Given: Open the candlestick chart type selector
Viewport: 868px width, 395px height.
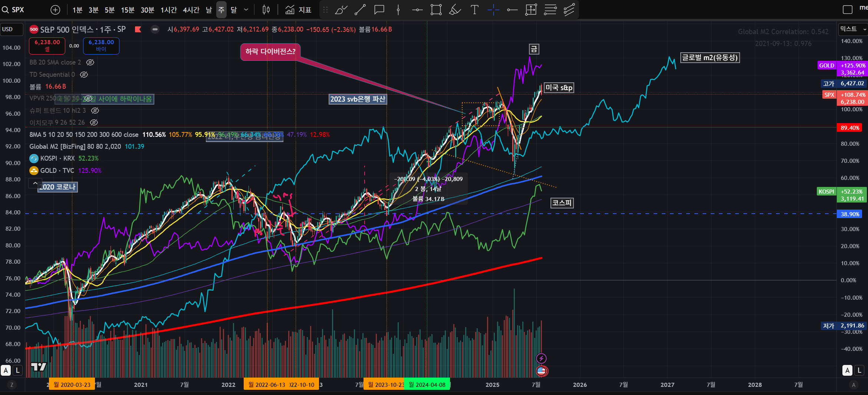Looking at the screenshot, I should (266, 10).
